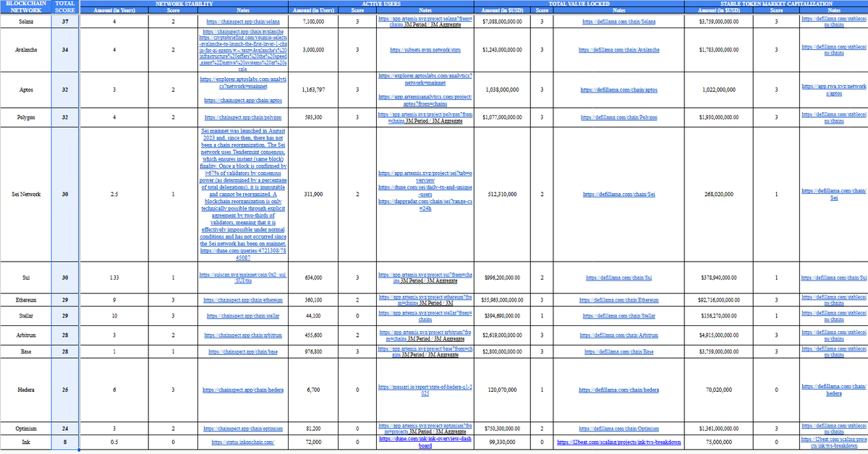Screen dimensions: 868x454
Task: Select the TVL cell 120,070,000
Action: (501, 390)
